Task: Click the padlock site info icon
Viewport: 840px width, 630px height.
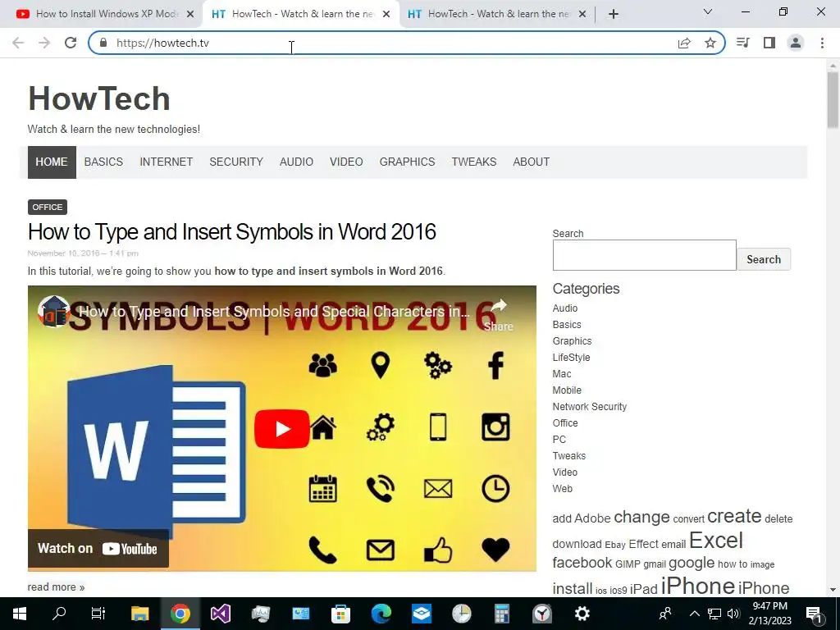Action: pos(103,43)
